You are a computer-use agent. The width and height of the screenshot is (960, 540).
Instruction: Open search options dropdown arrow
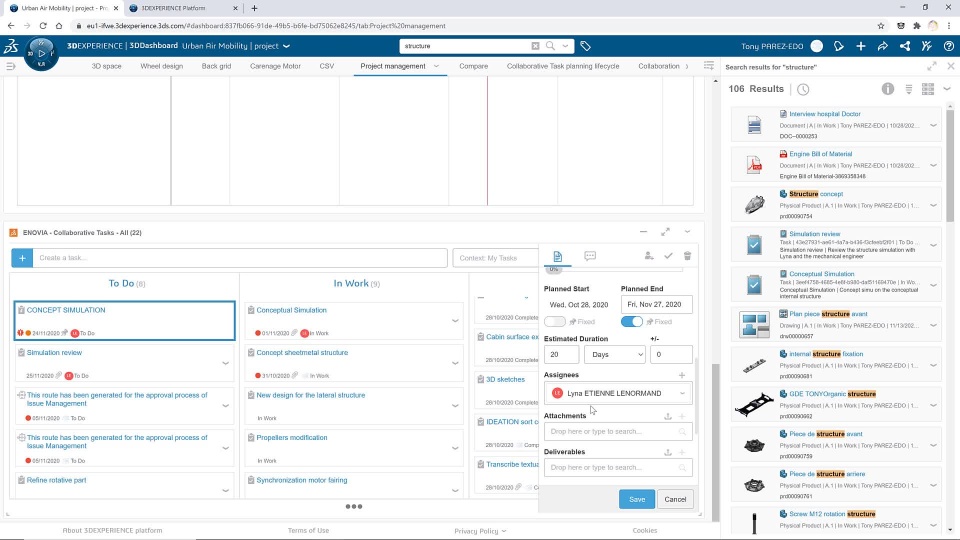[565, 46]
